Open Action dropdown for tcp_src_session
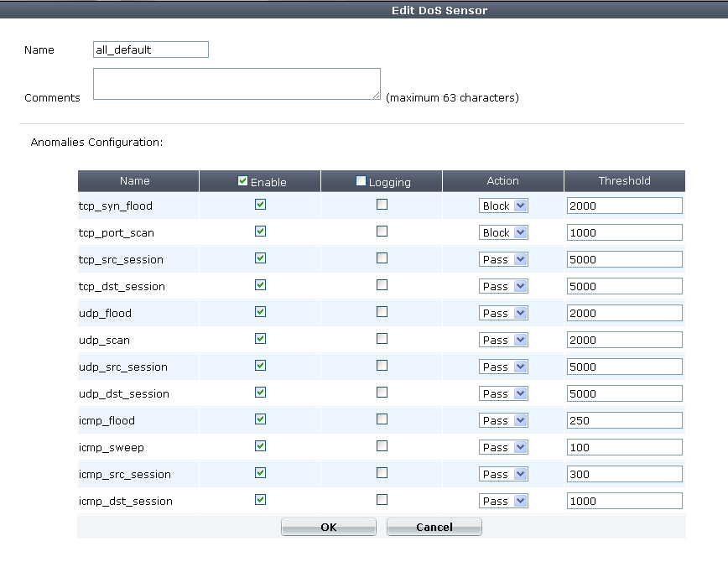This screenshot has height=562, width=728. [503, 259]
